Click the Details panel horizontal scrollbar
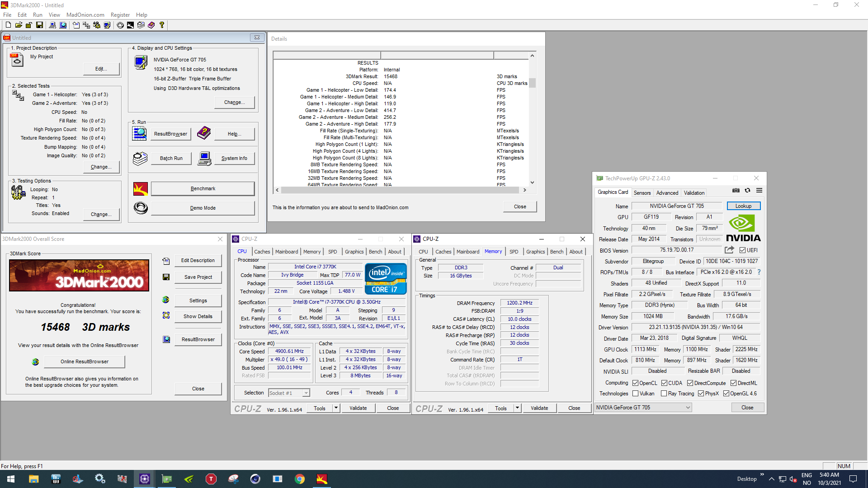The height and width of the screenshot is (488, 868). [401, 190]
